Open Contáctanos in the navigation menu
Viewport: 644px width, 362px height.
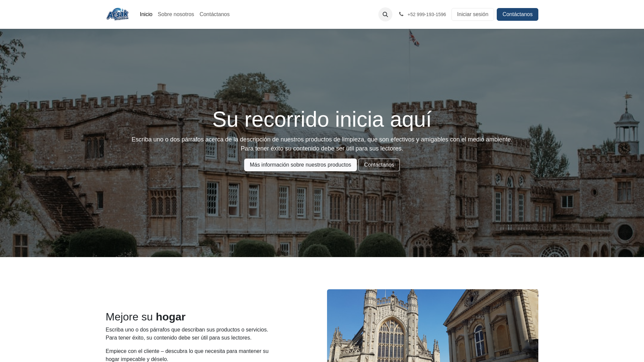(x=215, y=14)
